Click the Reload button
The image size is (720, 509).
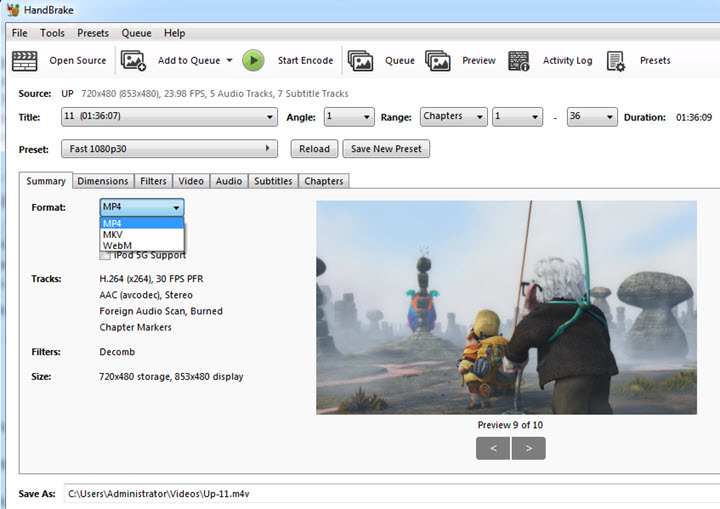point(314,149)
